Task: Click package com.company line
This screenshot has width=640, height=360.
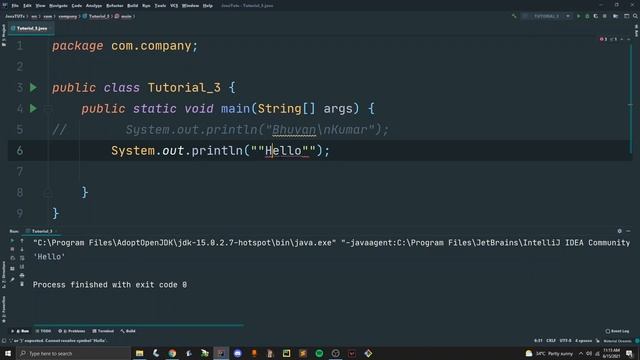Action: point(125,46)
